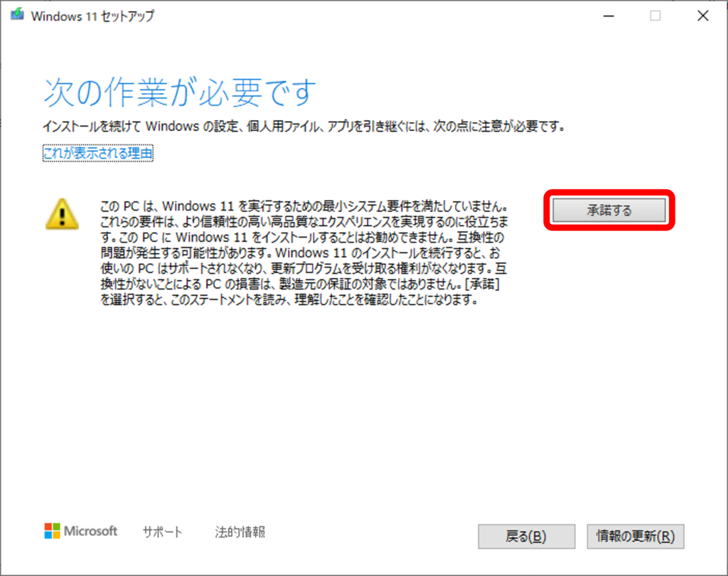Minimize the Windows 11 setup window

pos(609,16)
